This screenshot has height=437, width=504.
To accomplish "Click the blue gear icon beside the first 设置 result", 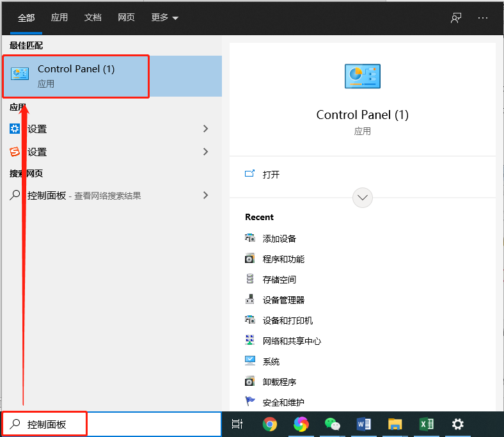I will (15, 129).
